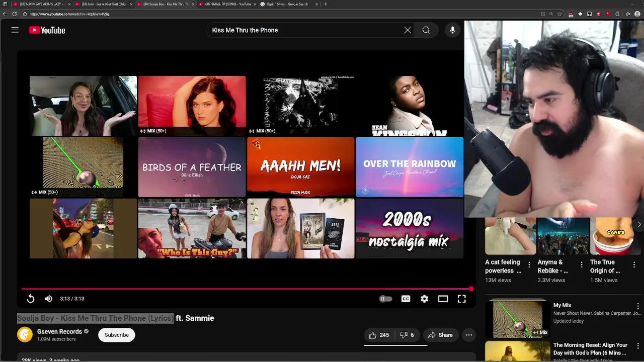The image size is (644, 362).
Task: Open the YouTube guide hamburger menu
Action: click(15, 30)
